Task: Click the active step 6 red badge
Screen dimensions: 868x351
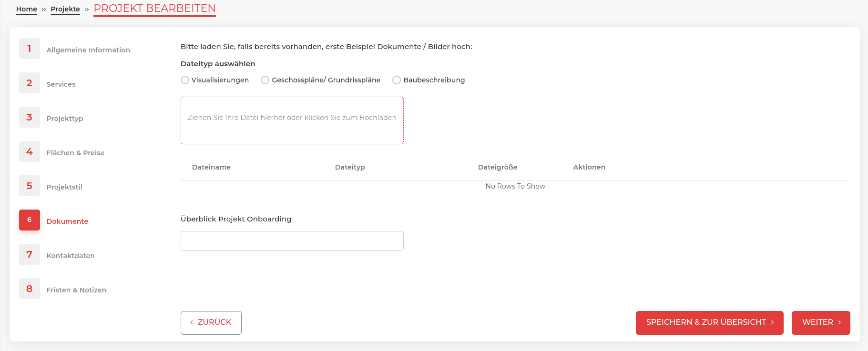Action: [30, 220]
